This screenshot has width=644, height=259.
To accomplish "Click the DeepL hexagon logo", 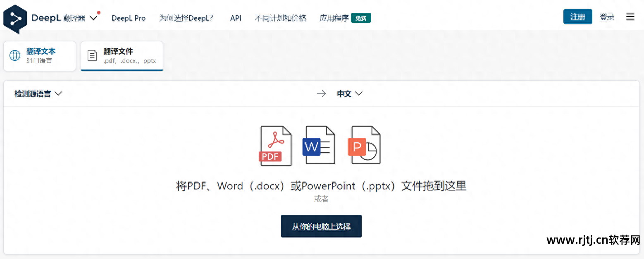I will [15, 17].
